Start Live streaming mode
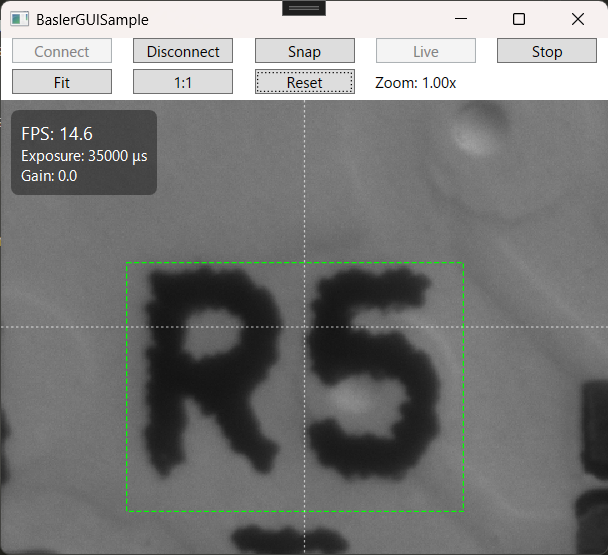The width and height of the screenshot is (608, 555). [x=425, y=51]
